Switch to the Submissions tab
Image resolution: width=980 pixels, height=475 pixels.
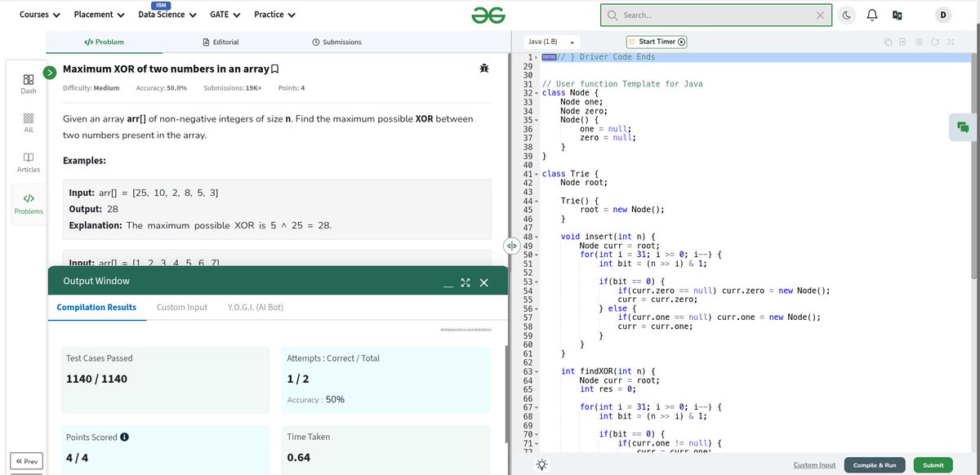tap(336, 42)
